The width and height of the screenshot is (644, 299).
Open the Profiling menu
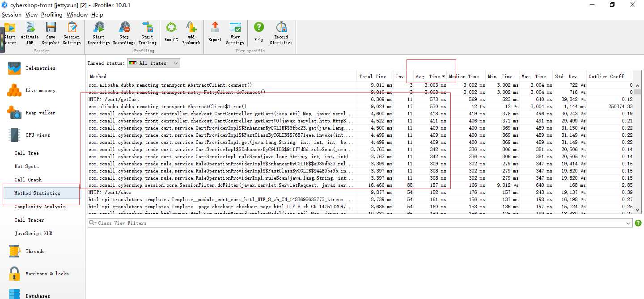[x=52, y=15]
